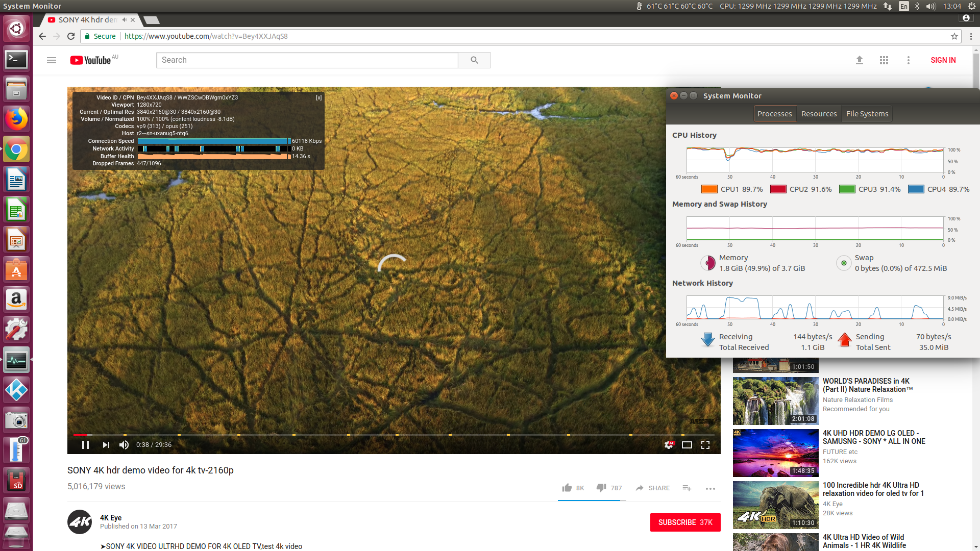Open the 4K Eye channel name link
This screenshot has height=551, width=980.
point(111,517)
